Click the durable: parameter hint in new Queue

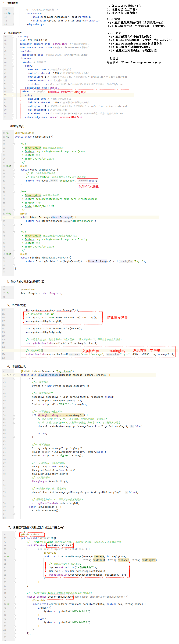coord(83,181)
